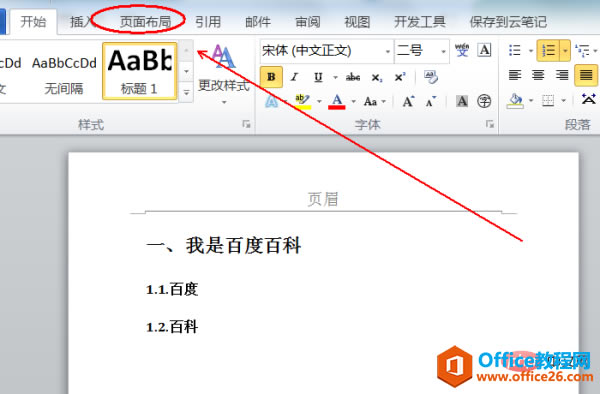
Task: Open 视图 View tab
Action: click(x=357, y=22)
